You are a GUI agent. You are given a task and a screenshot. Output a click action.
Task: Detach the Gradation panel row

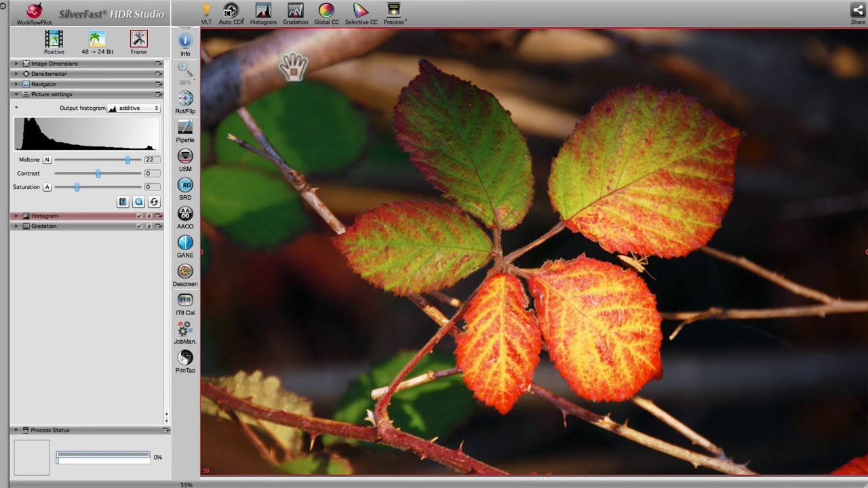click(159, 226)
